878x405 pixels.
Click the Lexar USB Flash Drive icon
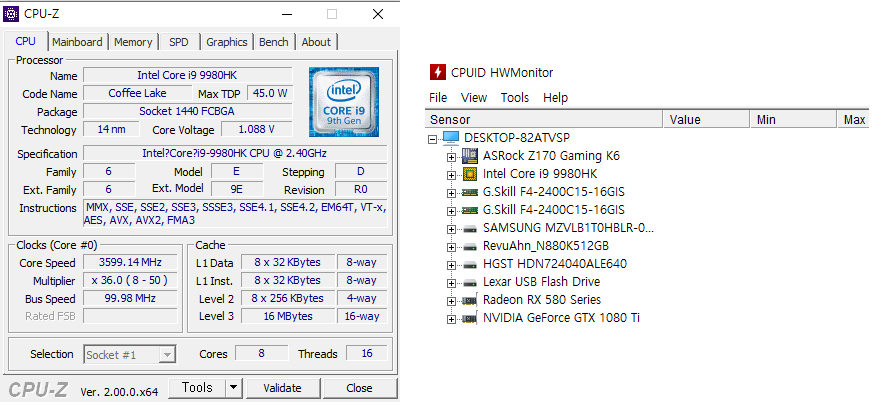point(470,282)
